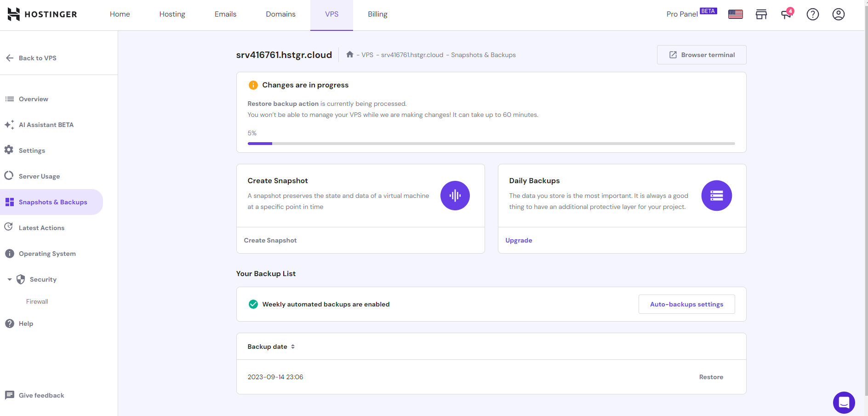Open Firewall under Security
This screenshot has width=868, height=416.
pos(37,301)
